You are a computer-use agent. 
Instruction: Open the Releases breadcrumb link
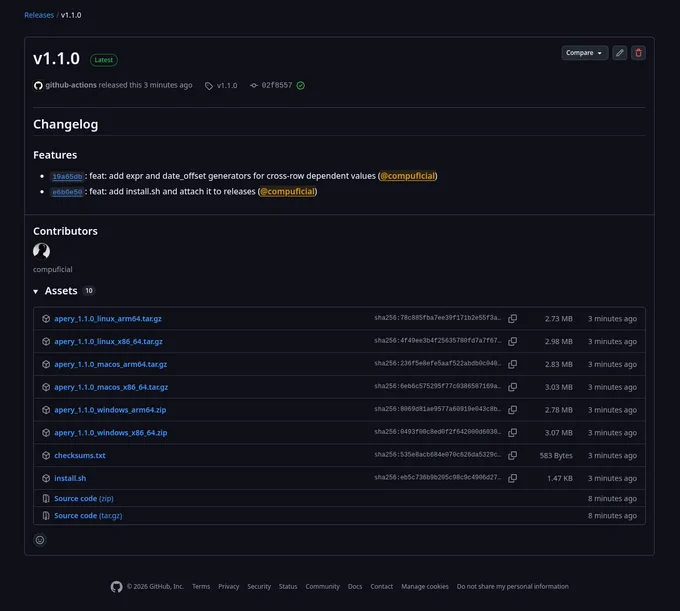point(39,15)
